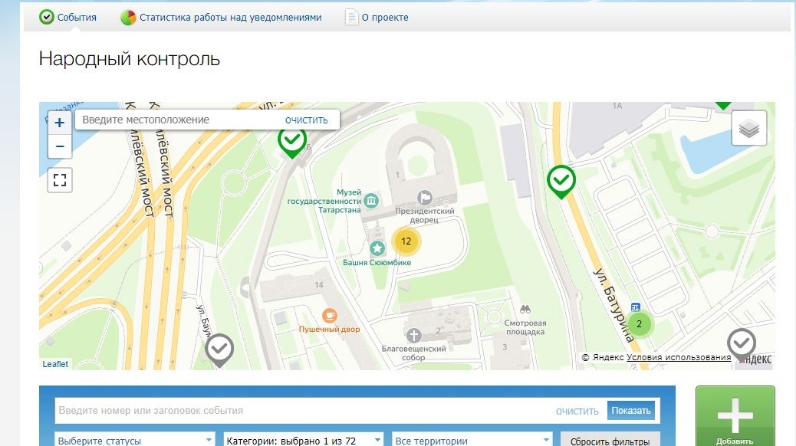
Task: Select green checkmark marker near ул. Батурина
Action: (562, 181)
